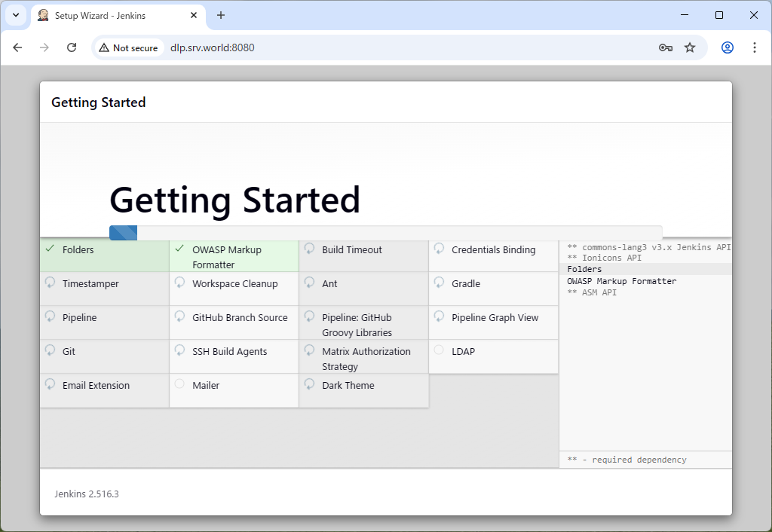Reload the page with the refresh button

[72, 47]
